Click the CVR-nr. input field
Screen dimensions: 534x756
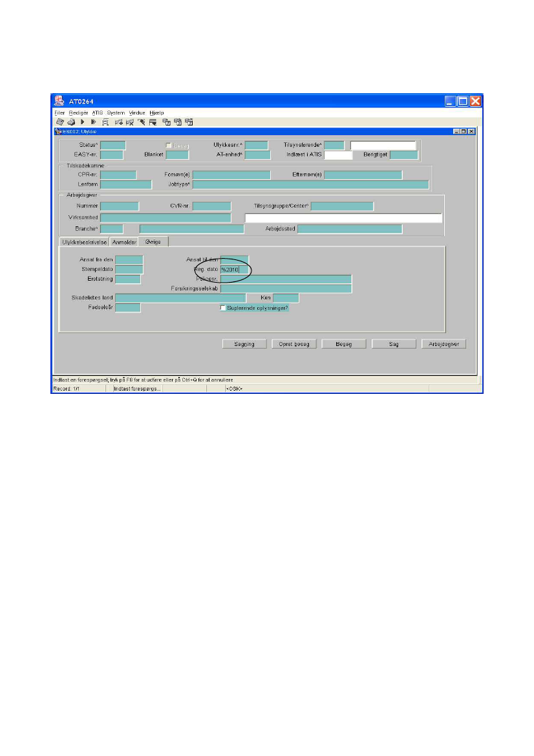211,206
